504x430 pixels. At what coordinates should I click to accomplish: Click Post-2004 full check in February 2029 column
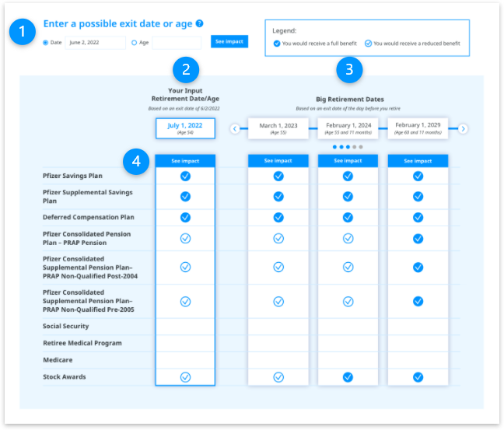(418, 267)
